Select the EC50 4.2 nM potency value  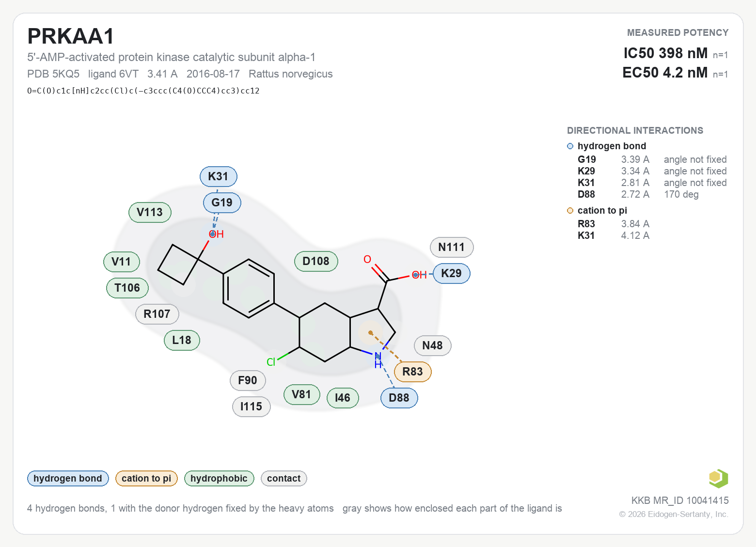(665, 73)
